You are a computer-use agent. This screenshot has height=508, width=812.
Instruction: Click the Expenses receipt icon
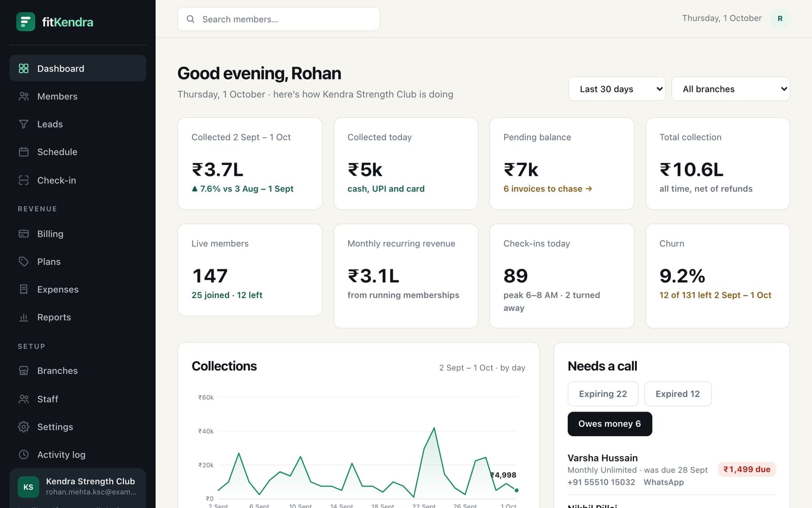[x=23, y=289]
